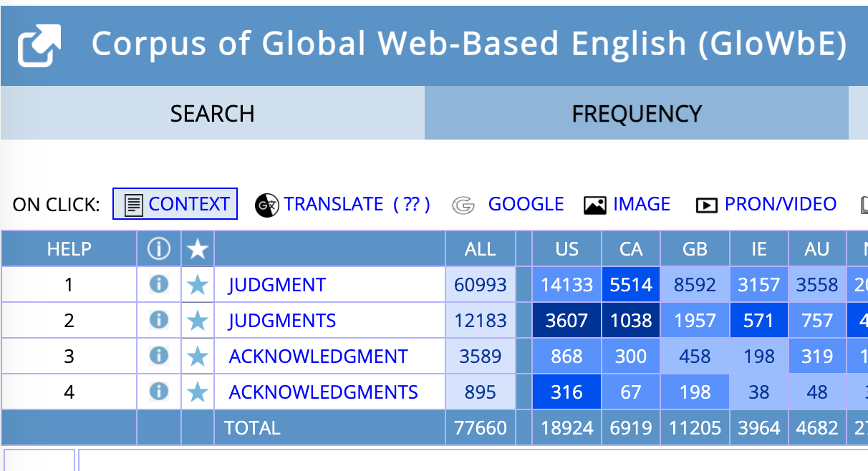Choose the GOOGLE on-click option

(x=526, y=204)
